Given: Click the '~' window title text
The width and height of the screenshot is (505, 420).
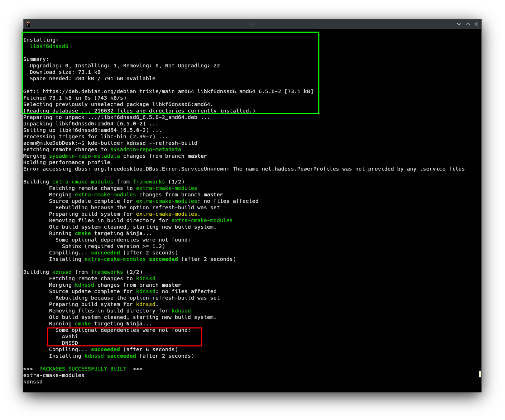Looking at the screenshot, I should pos(252,24).
